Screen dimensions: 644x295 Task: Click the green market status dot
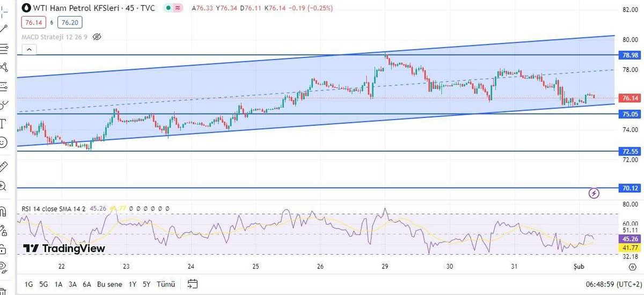point(169,9)
